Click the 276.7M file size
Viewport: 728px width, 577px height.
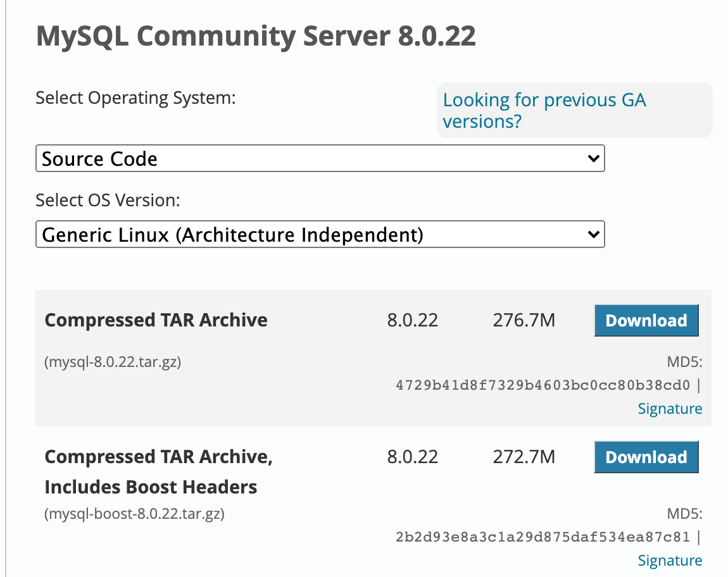(524, 320)
